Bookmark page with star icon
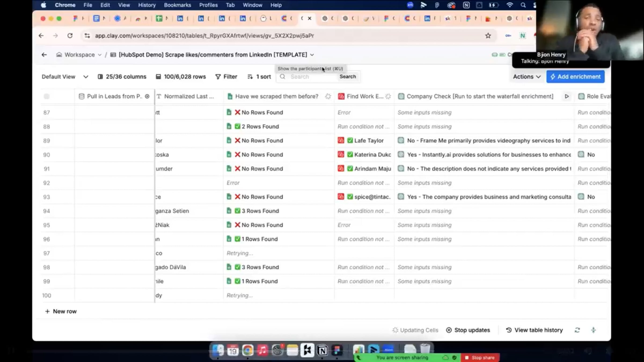 [488, 36]
